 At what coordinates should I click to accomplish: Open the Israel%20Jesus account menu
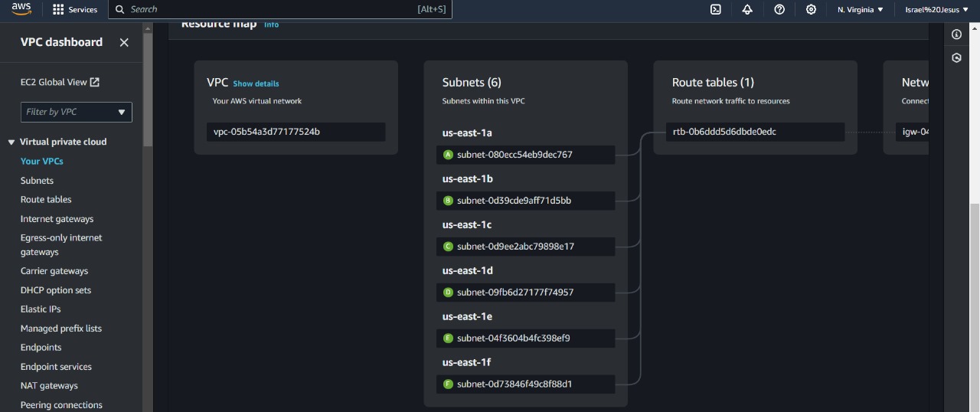[936, 9]
